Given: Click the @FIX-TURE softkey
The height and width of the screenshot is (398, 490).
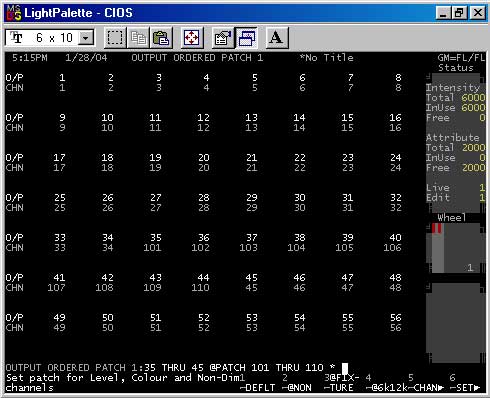Looking at the screenshot, I should click(341, 383).
